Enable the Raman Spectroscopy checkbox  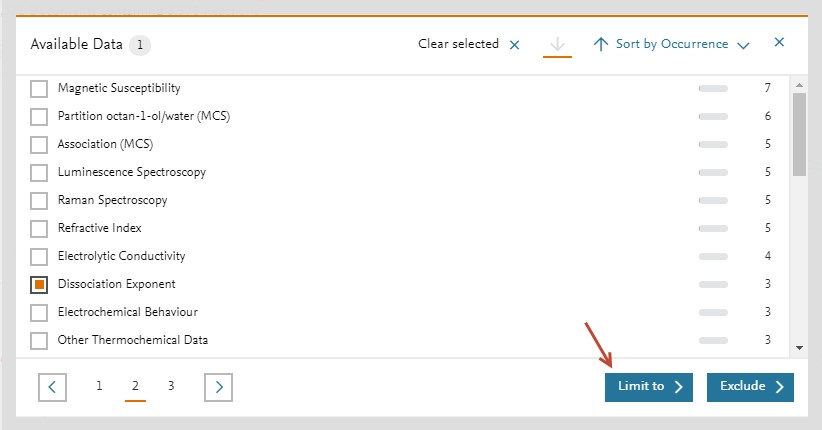[x=39, y=201]
